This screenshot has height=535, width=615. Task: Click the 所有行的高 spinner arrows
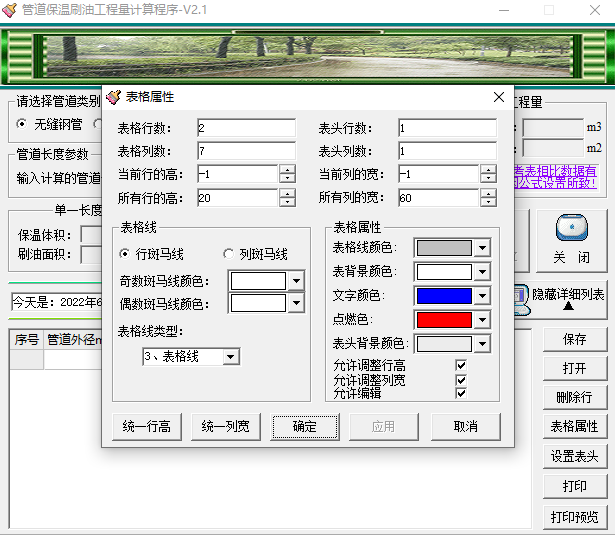tap(287, 198)
